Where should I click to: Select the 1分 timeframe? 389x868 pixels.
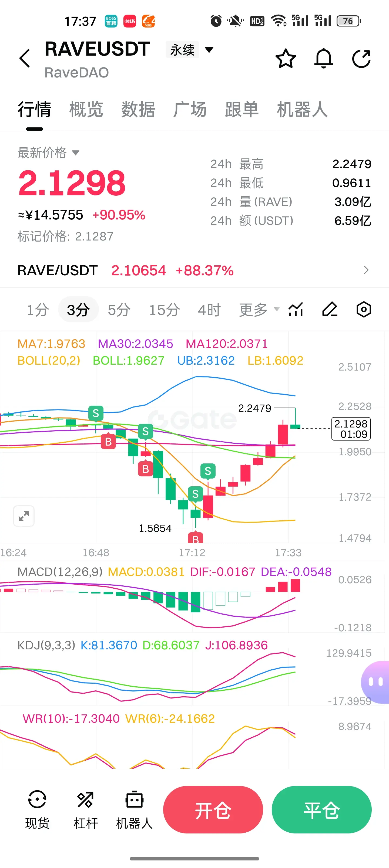coord(38,309)
